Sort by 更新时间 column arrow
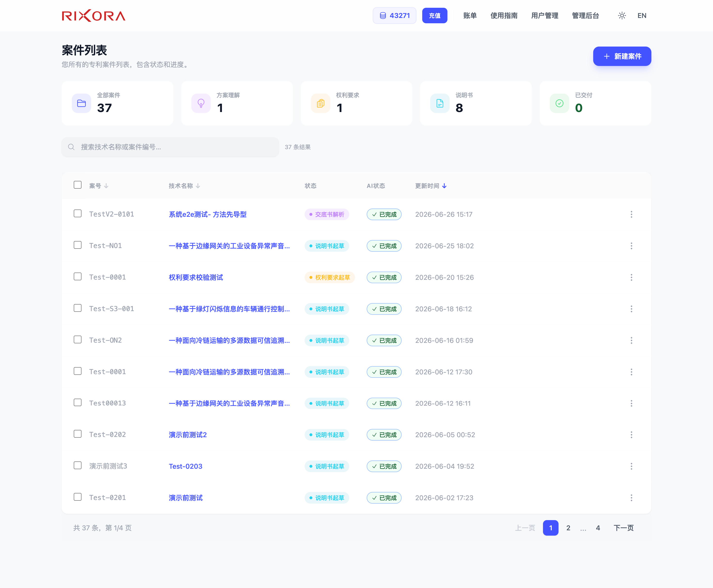This screenshot has height=588, width=713. pos(444,186)
